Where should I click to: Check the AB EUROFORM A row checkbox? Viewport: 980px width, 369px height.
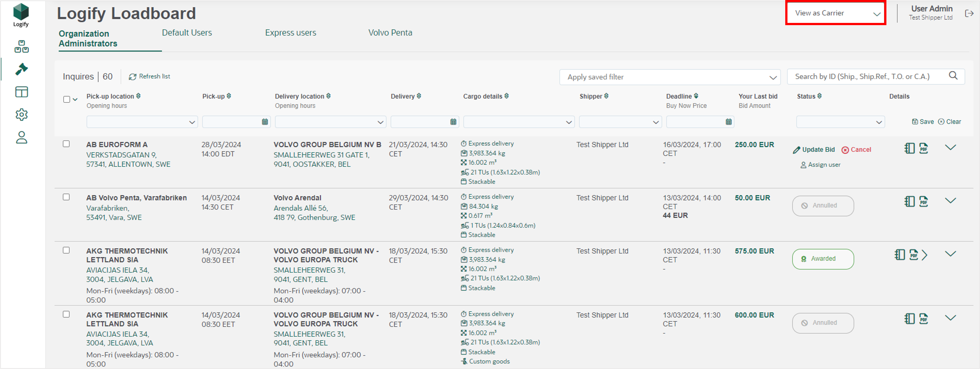pos(66,144)
